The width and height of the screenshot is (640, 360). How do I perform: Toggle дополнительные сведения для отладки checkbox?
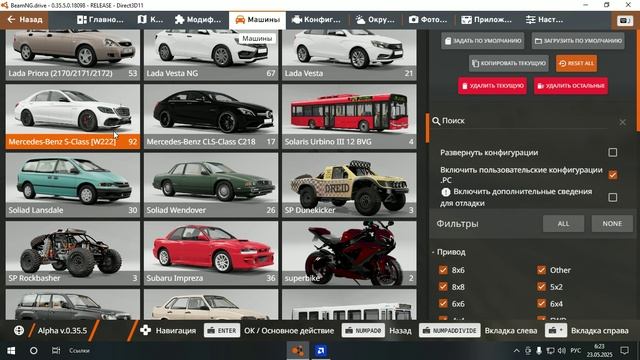coord(612,197)
